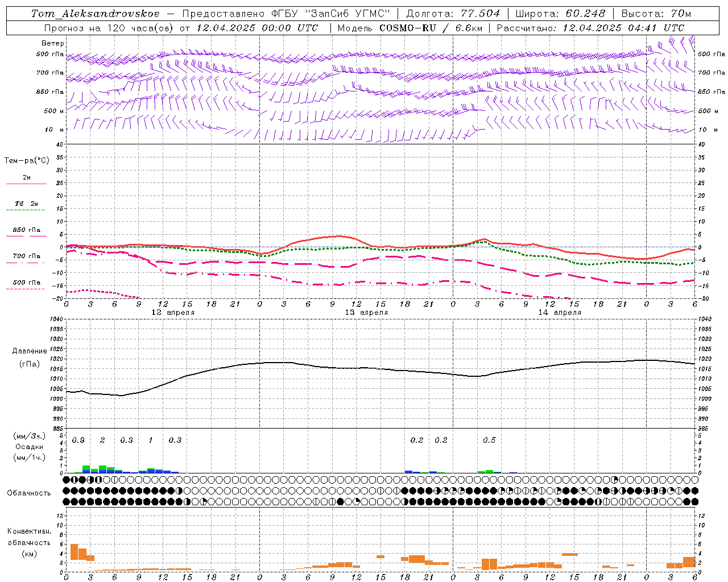Click the Td 2м dew point legend entry
728x582 pixels.
coord(27,203)
